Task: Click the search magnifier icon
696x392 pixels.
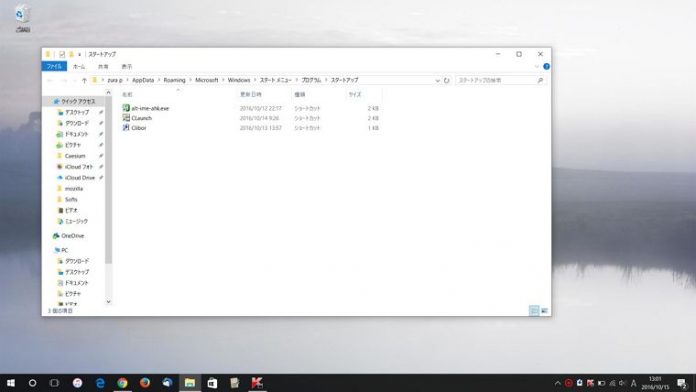Action: (x=540, y=80)
